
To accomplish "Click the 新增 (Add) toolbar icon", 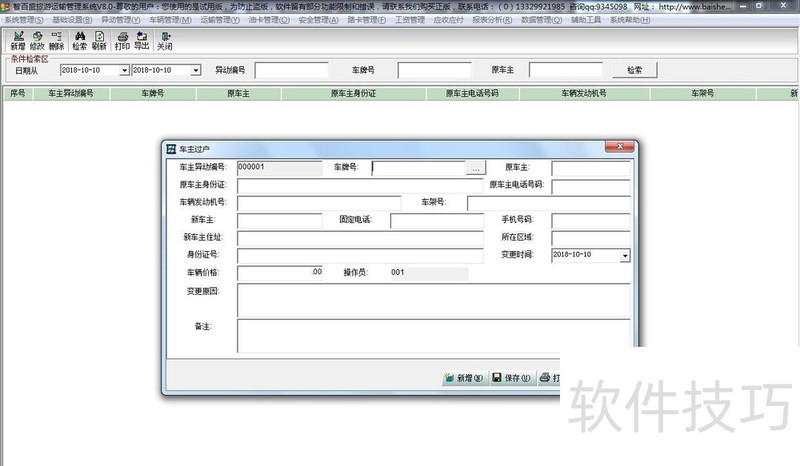I will (18, 41).
